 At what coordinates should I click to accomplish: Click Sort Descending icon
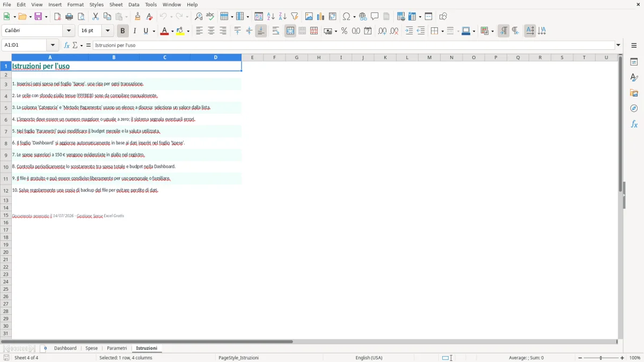[x=283, y=17]
